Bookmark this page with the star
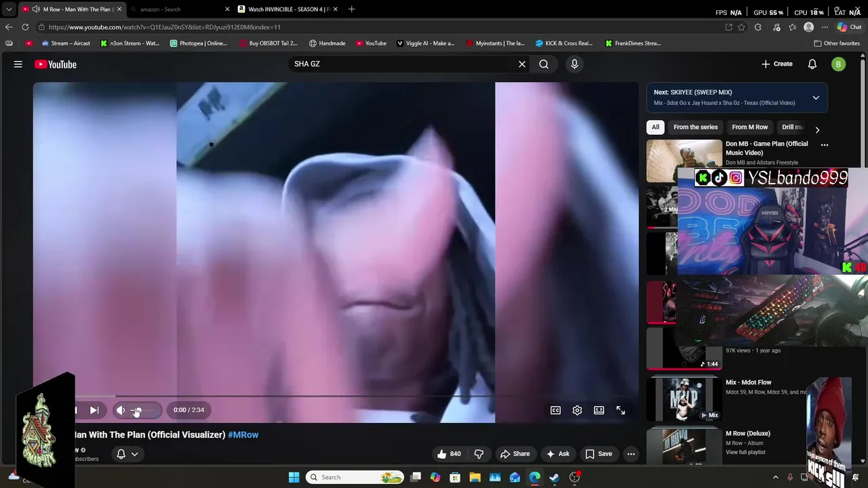This screenshot has width=868, height=488. [x=742, y=27]
